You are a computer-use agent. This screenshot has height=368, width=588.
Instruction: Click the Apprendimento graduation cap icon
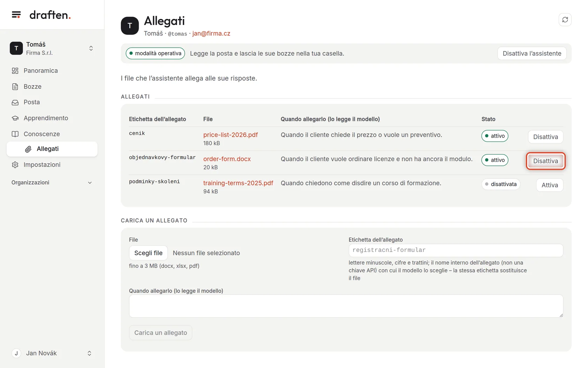point(15,118)
